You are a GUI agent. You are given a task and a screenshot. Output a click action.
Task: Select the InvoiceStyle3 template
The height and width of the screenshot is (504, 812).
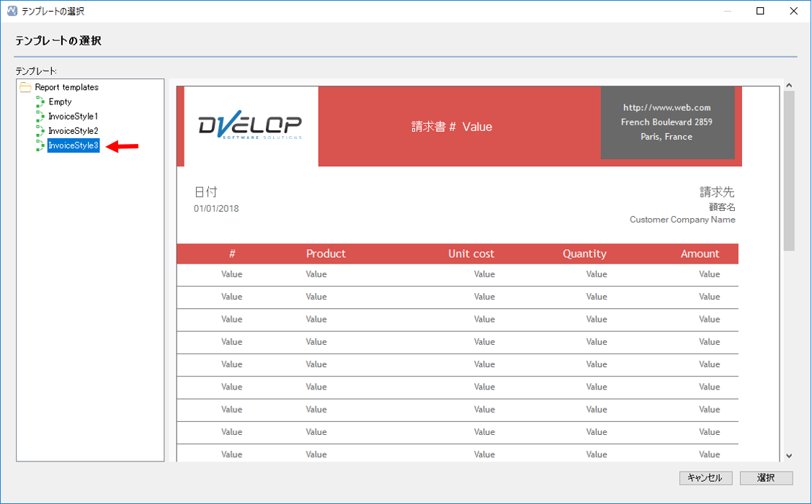coord(73,146)
